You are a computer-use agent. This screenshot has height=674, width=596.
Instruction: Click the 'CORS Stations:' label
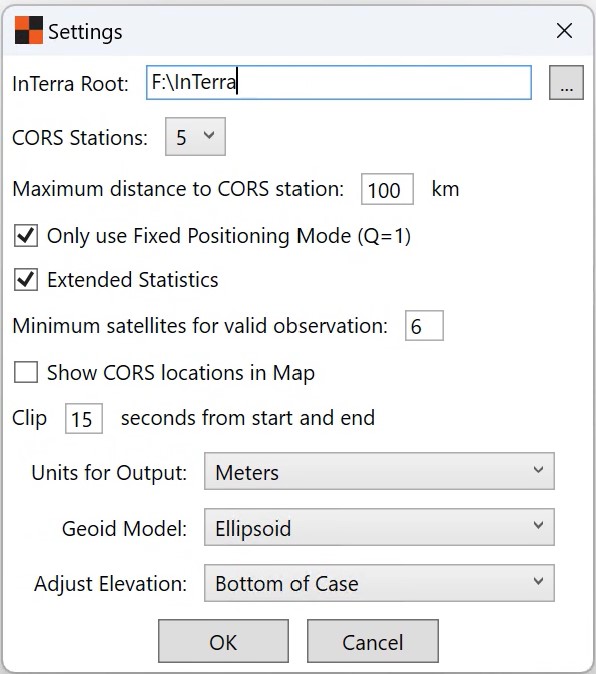click(80, 138)
